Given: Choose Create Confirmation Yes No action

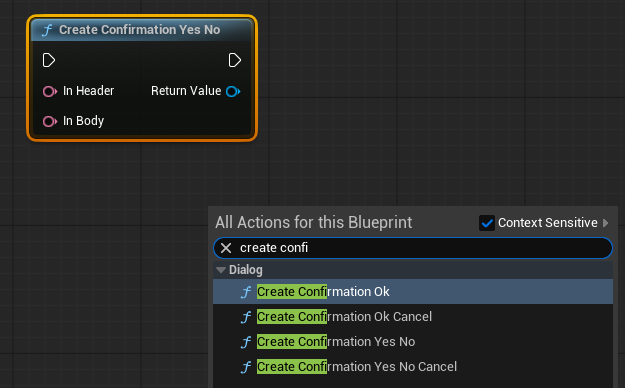Looking at the screenshot, I should point(413,342).
